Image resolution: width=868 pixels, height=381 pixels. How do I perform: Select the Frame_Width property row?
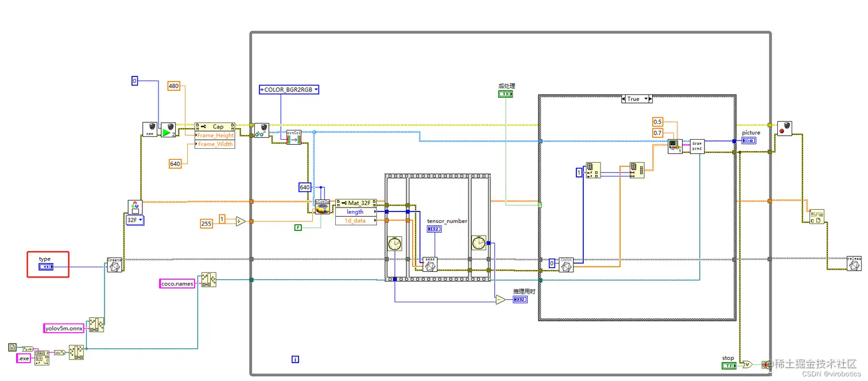coord(215,144)
